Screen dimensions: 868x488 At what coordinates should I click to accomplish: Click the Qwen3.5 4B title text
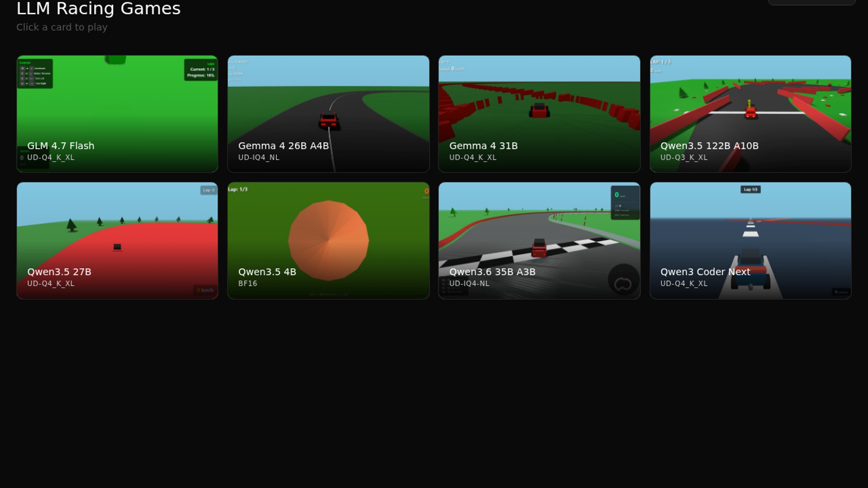click(267, 272)
